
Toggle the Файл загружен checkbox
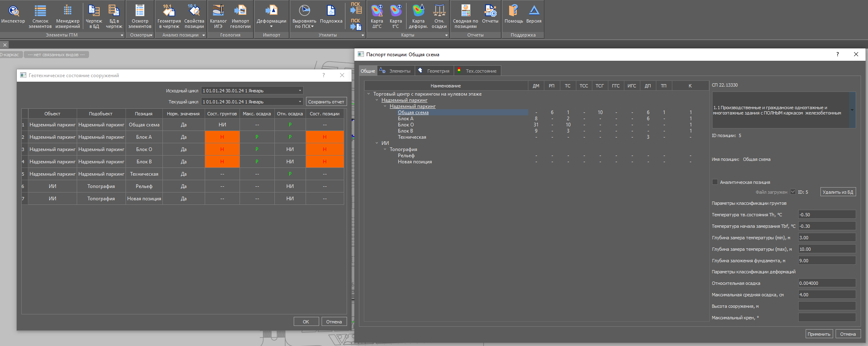[x=793, y=192]
